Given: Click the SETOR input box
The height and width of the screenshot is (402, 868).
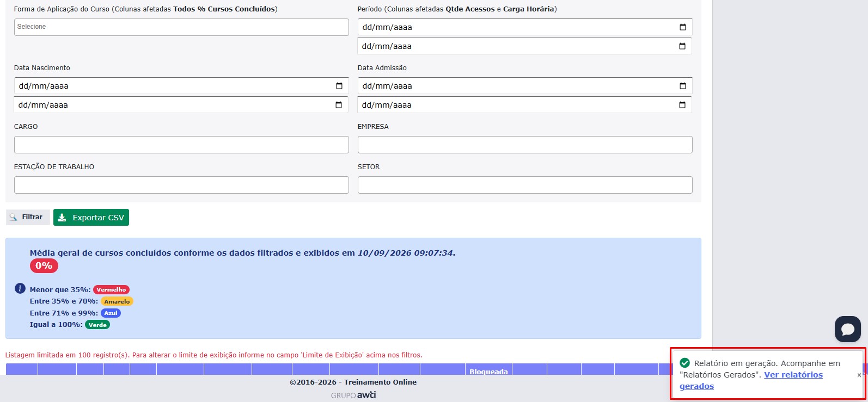Looking at the screenshot, I should (x=525, y=185).
